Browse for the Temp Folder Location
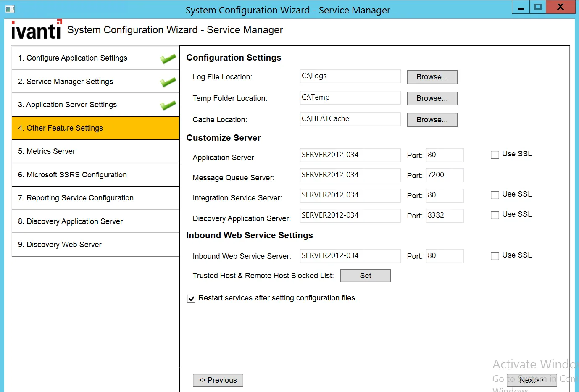Viewport: 579px width, 392px height. pos(432,98)
